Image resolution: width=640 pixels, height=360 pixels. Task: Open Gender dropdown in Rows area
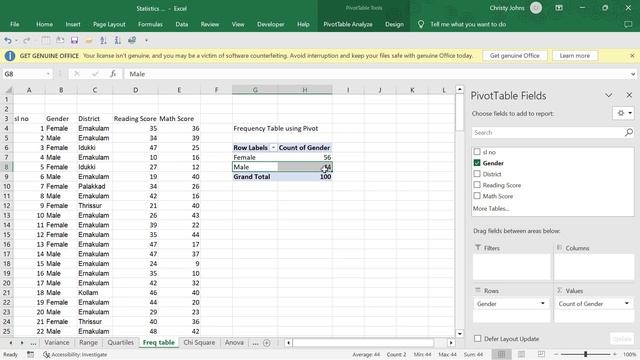542,304
